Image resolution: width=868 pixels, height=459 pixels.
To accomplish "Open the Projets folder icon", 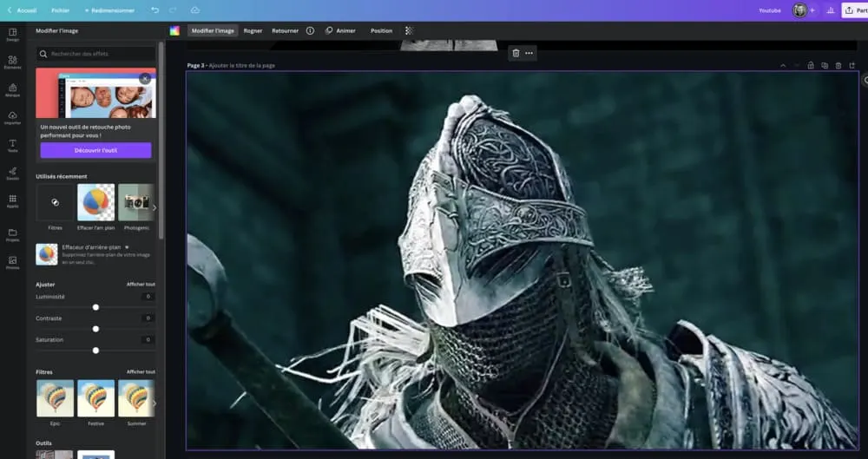I will coord(13,235).
